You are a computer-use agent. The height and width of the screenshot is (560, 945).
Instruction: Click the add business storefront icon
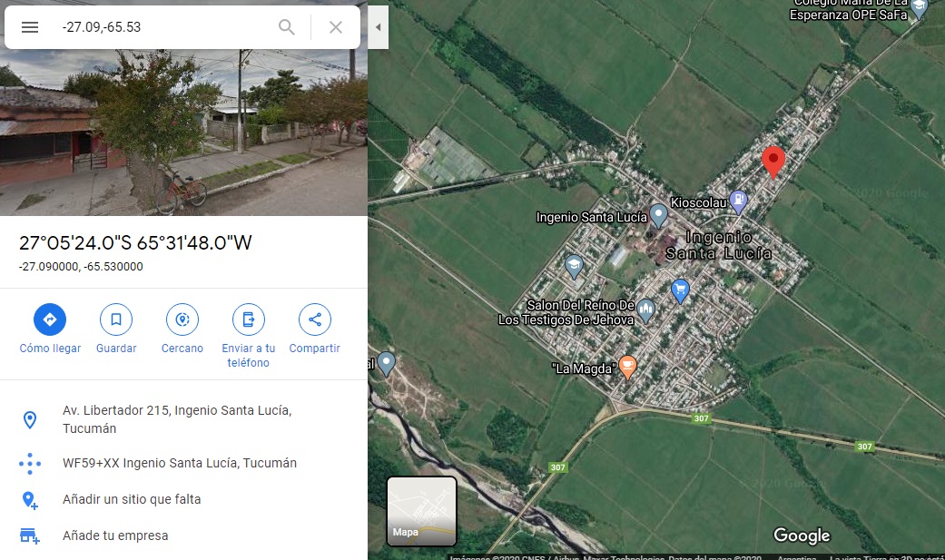(30, 535)
